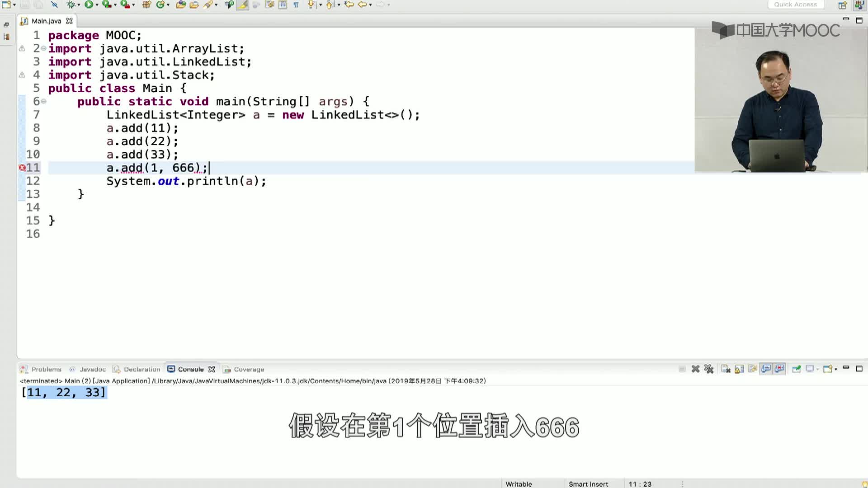This screenshot has width=868, height=488.
Task: Collapse the import block on line 2
Action: [x=44, y=48]
